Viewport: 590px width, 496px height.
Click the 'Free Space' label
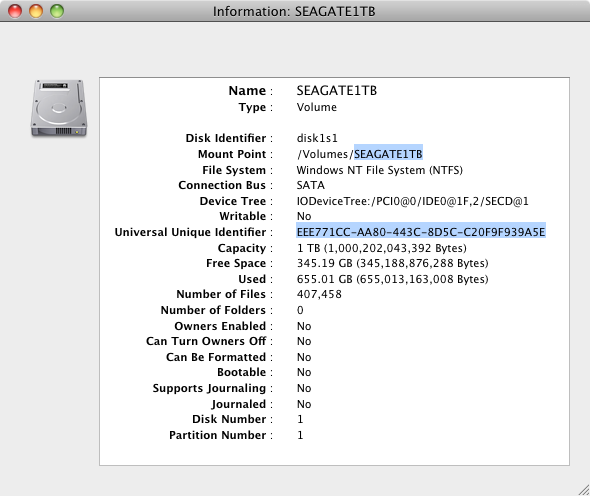point(236,263)
